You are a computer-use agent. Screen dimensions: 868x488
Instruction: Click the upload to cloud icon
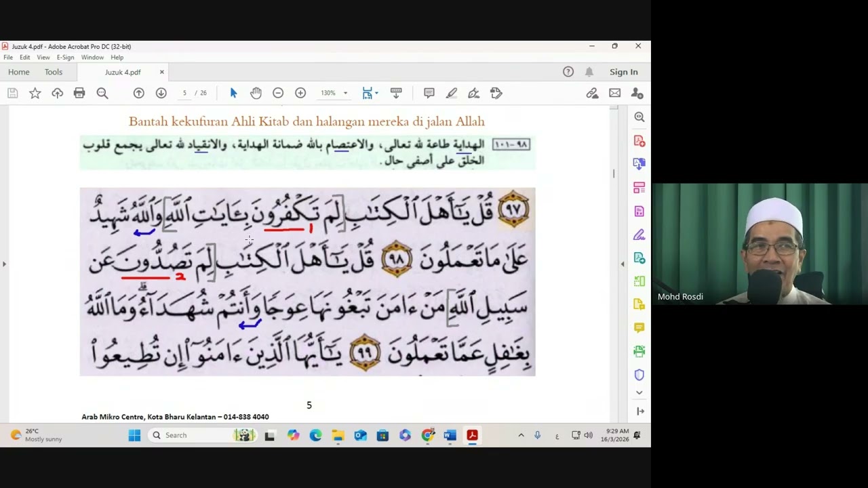click(57, 94)
